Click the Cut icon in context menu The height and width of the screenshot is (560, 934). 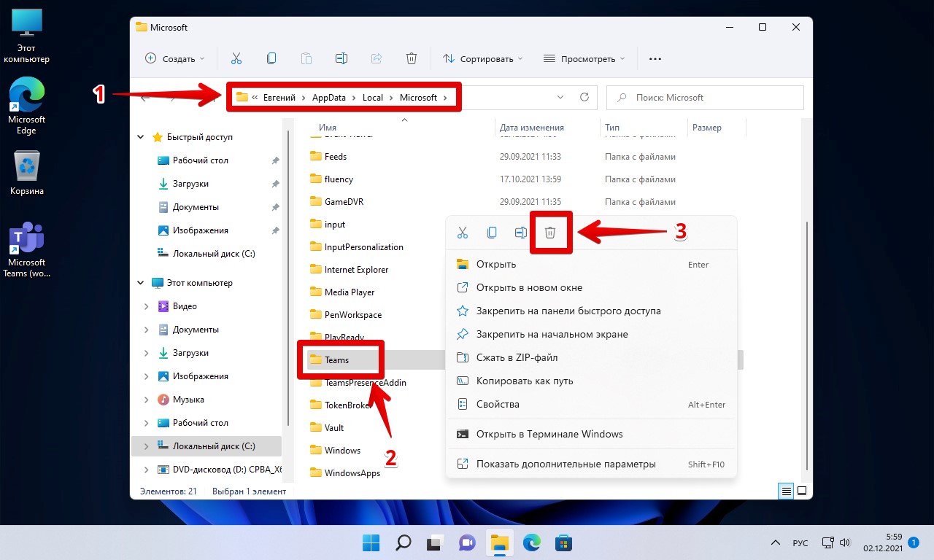coord(463,233)
